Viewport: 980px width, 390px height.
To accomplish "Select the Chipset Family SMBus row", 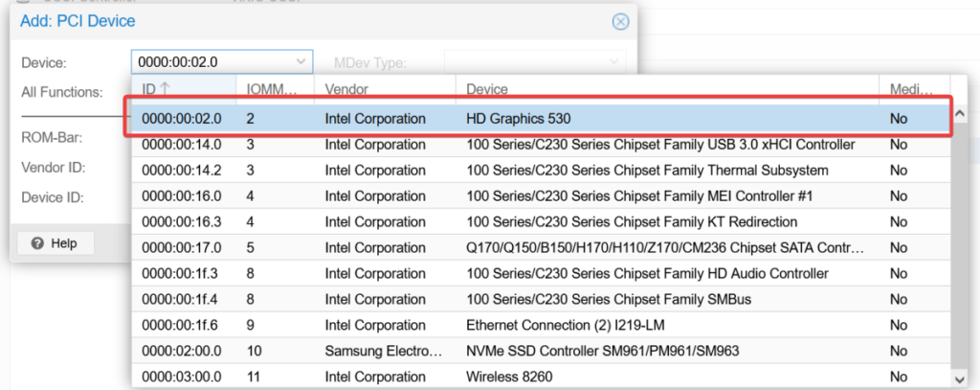I will click(x=542, y=299).
